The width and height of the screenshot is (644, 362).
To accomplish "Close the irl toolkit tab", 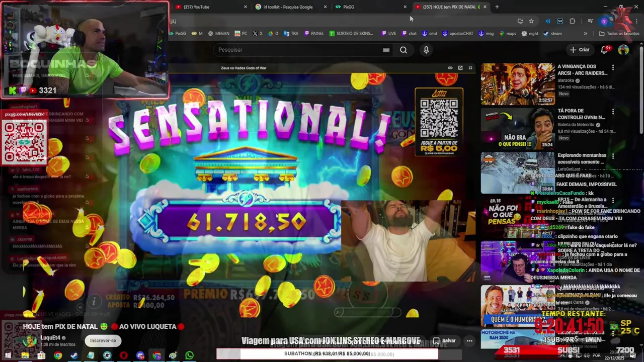I will point(326,7).
